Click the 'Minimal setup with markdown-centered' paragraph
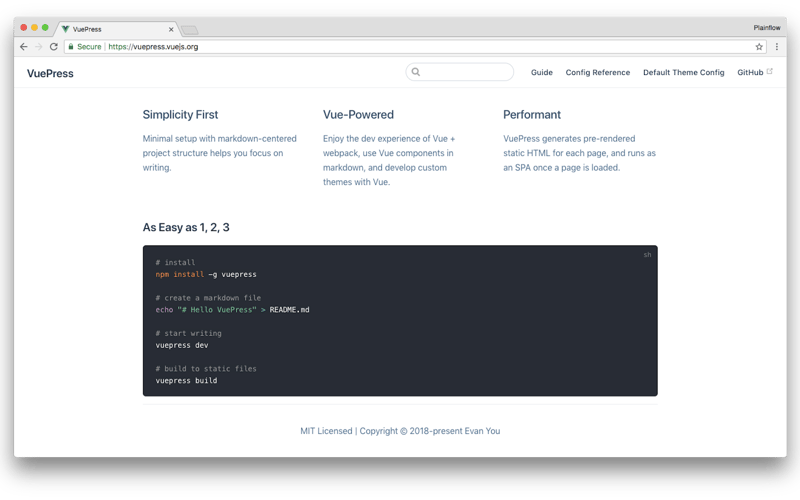The width and height of the screenshot is (800, 500). [219, 153]
